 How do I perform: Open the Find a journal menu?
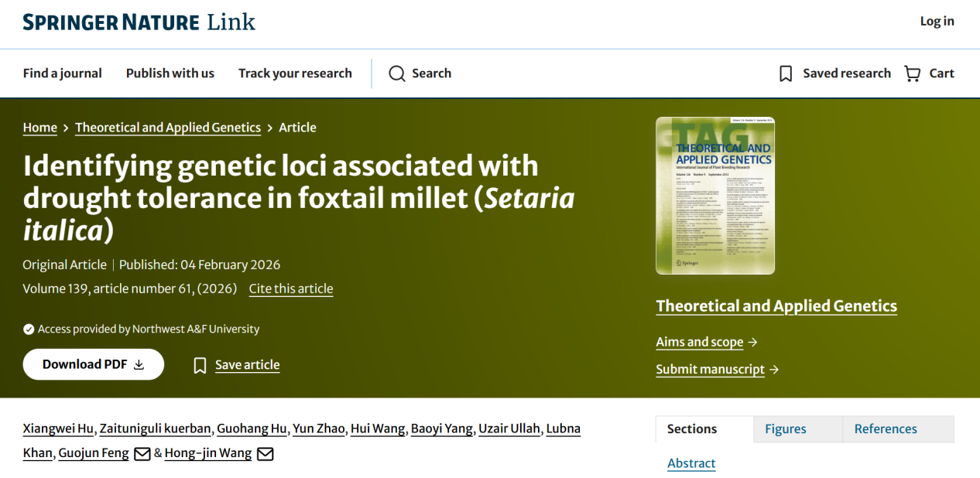63,73
